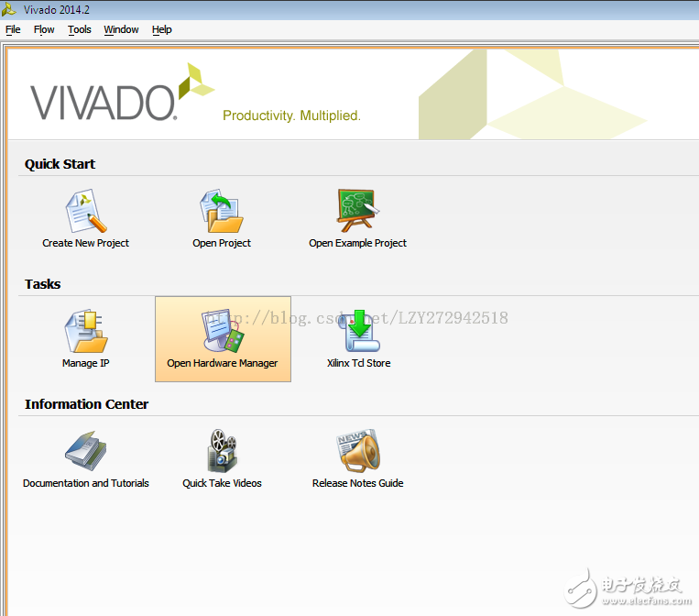Click the Xilinx Tcl Store download icon
699x616 pixels.
click(359, 331)
